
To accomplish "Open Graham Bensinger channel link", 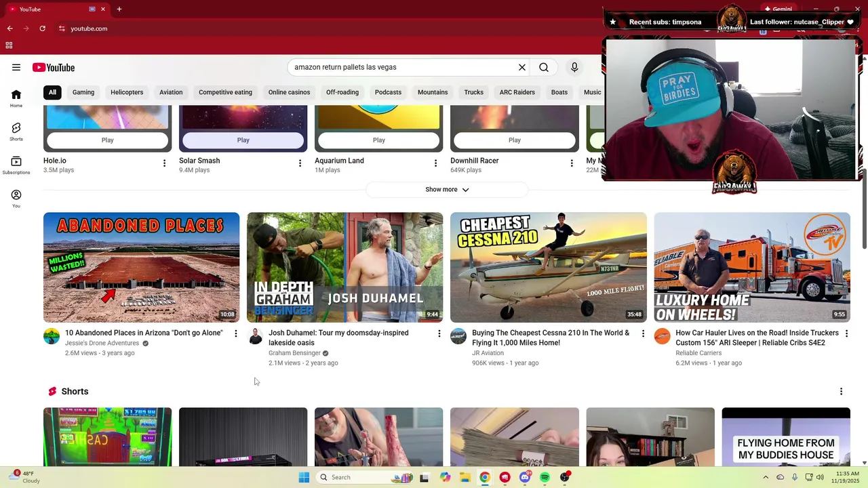I will tap(294, 353).
